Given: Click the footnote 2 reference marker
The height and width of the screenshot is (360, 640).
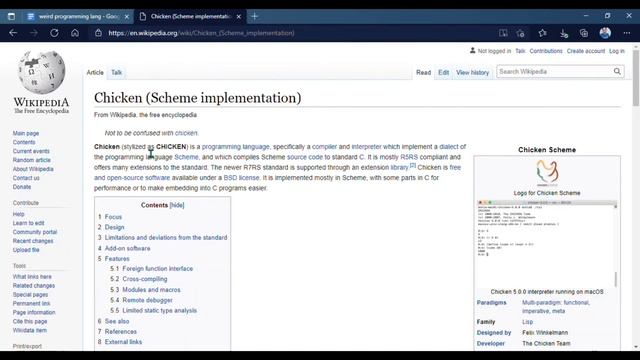Looking at the screenshot, I should 413,165.
